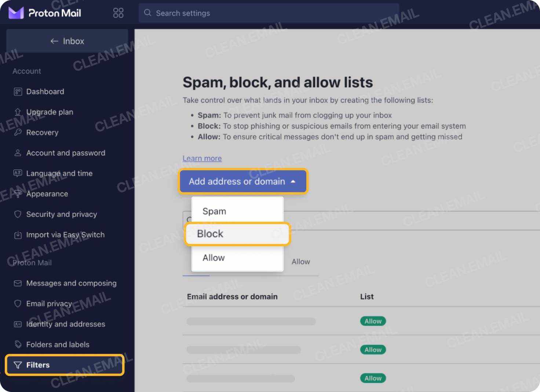This screenshot has width=540, height=392.
Task: Select the Language and time icon
Action: pyautogui.click(x=18, y=173)
